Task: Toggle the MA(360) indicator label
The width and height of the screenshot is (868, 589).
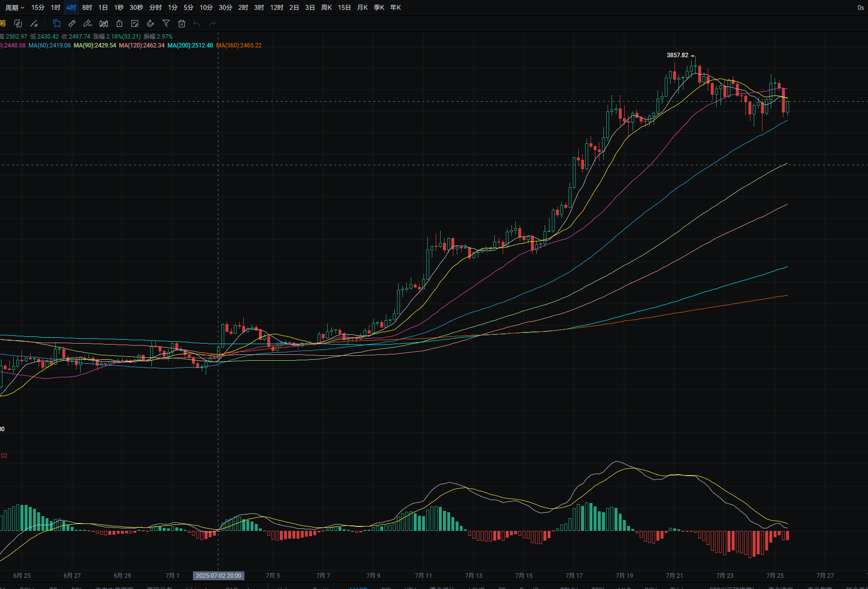Action: 239,45
